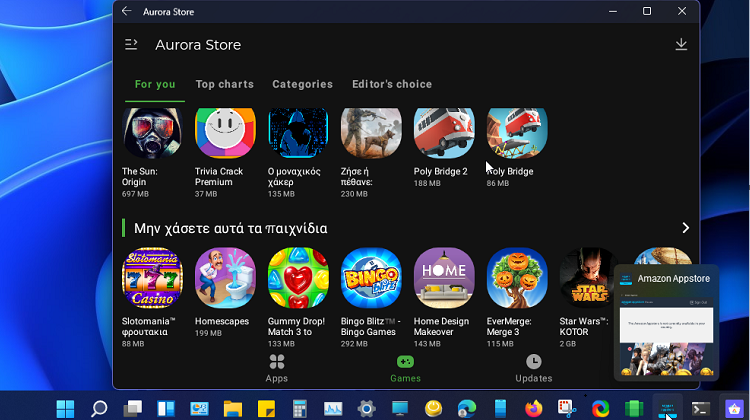Viewport: 750px width, 420px height.
Task: Open Task View in taskbar
Action: tap(132, 409)
